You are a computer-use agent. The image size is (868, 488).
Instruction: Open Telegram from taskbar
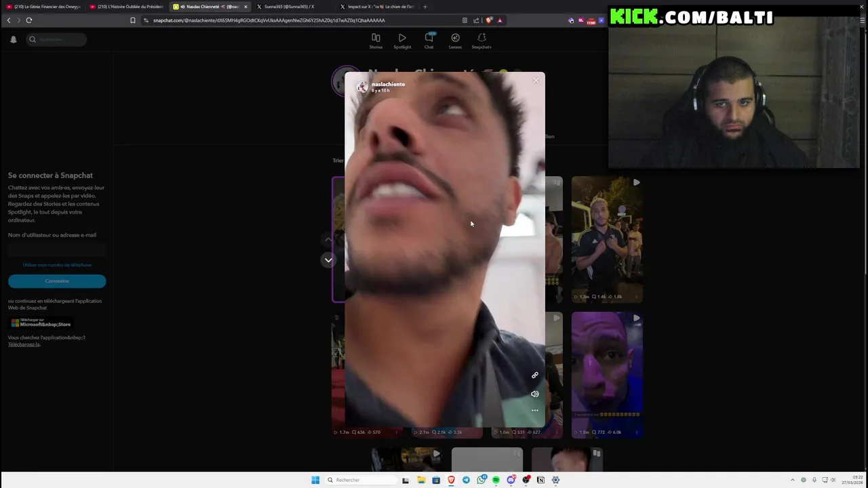tap(466, 480)
